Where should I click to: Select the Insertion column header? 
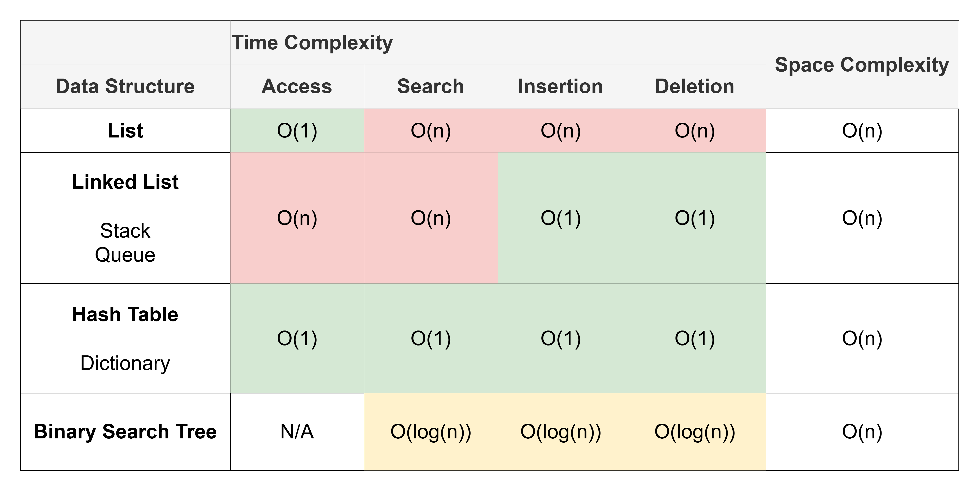(x=560, y=86)
